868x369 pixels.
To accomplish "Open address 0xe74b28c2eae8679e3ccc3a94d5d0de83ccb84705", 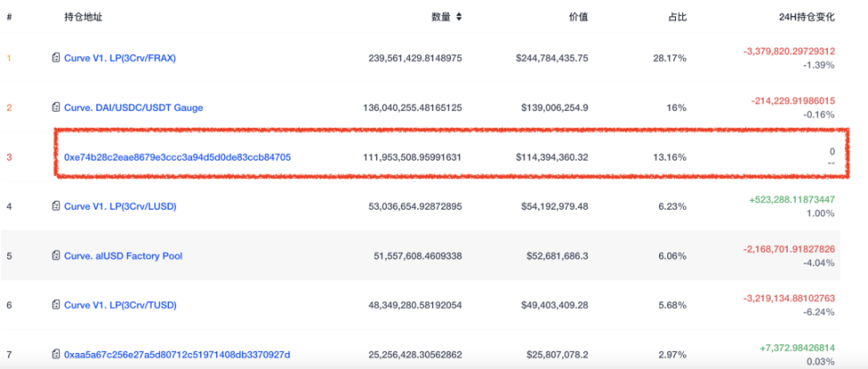I will tap(177, 157).
